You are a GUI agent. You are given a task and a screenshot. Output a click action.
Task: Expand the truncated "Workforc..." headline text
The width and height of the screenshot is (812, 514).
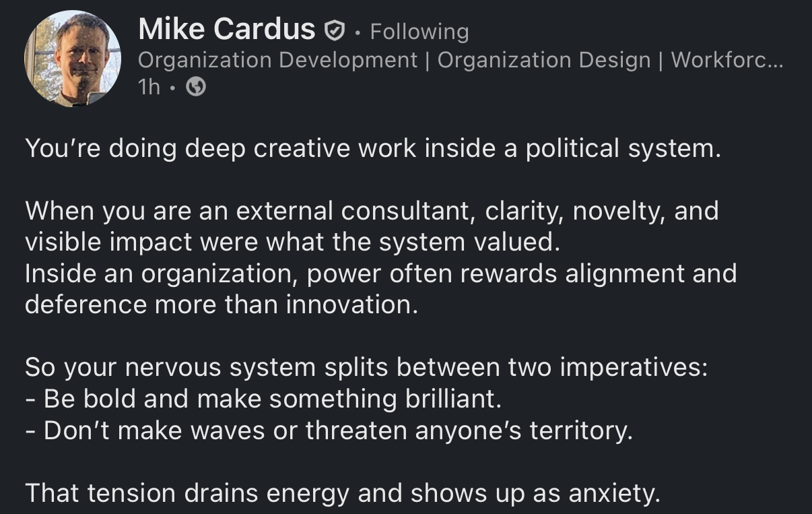tap(726, 60)
